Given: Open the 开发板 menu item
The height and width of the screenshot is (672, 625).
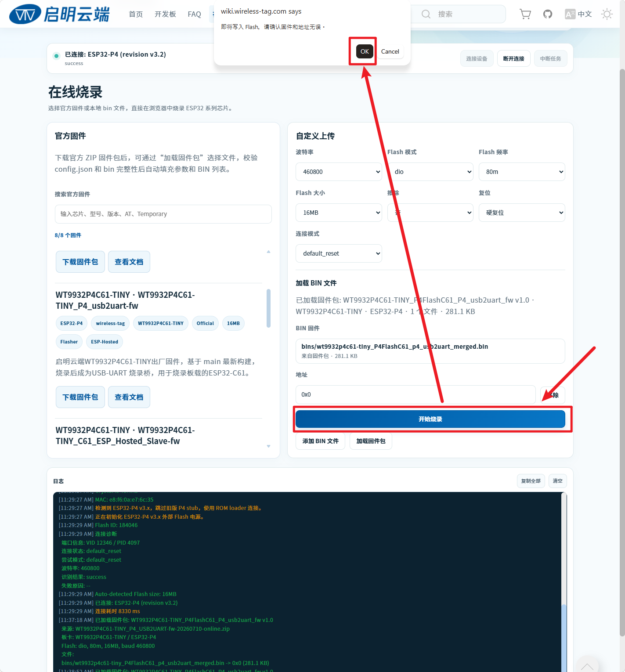Looking at the screenshot, I should (165, 14).
